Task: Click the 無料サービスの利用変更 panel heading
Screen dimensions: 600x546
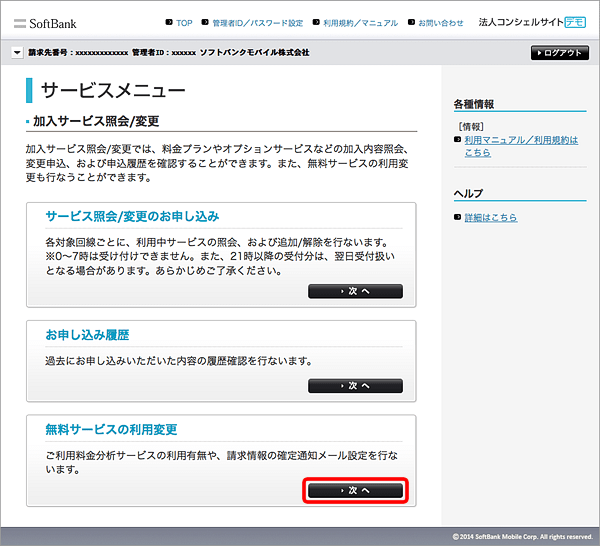Action: (111, 429)
